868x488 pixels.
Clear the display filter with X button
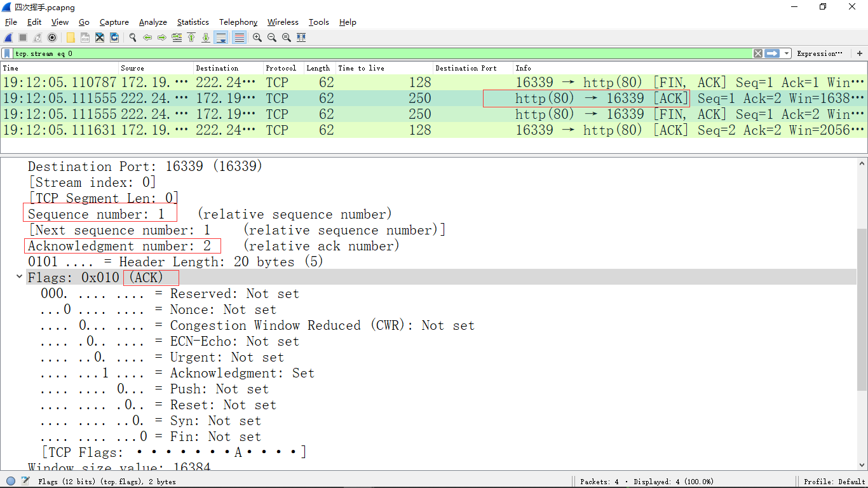click(757, 53)
